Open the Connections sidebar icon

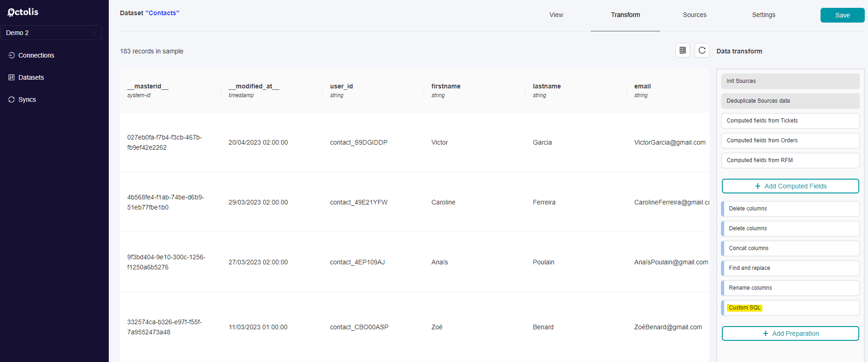(12, 55)
